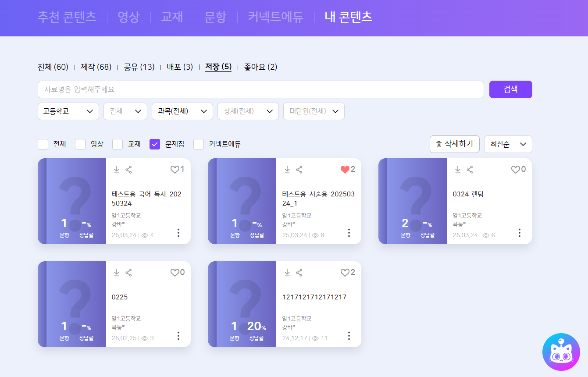Check the 영상 filter checkbox
Image resolution: width=588 pixels, height=377 pixels.
coord(80,144)
